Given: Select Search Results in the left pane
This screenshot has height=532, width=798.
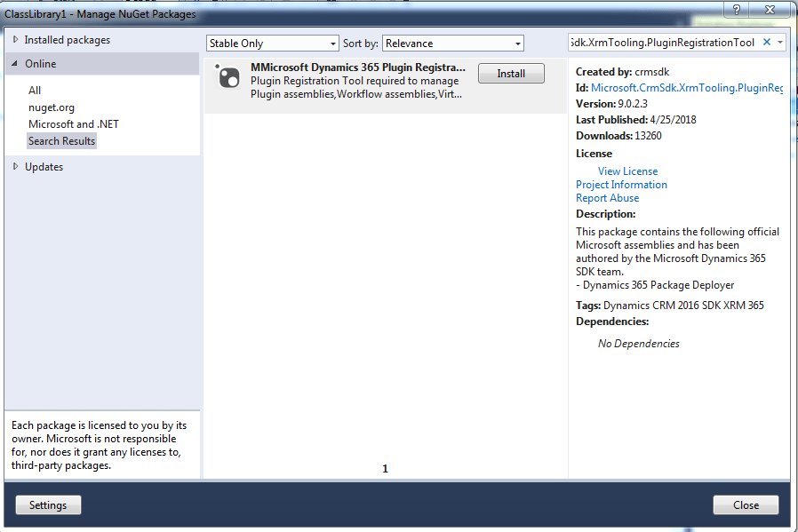Looking at the screenshot, I should tap(61, 141).
